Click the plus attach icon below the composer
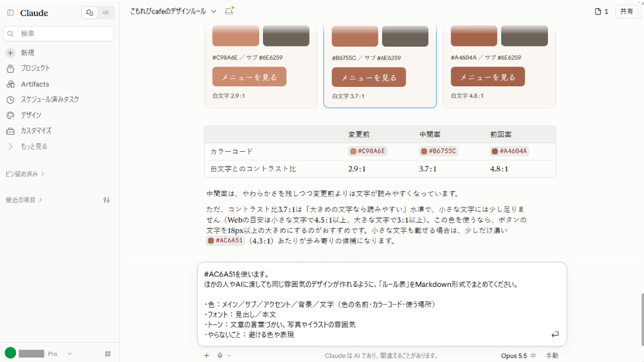The height and width of the screenshot is (362, 644). point(207,355)
